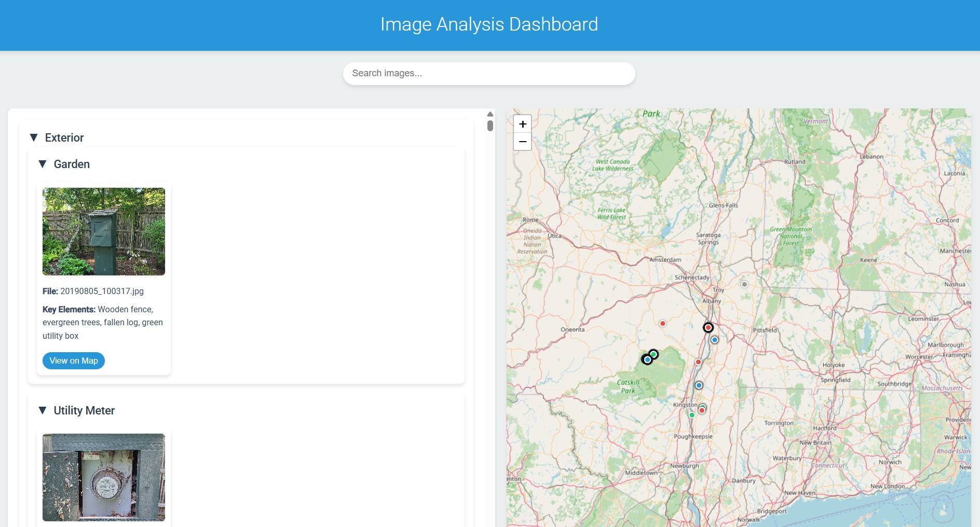Click the blue marker below the highlighted red marker
The width and height of the screenshot is (980, 527).
[x=715, y=340]
